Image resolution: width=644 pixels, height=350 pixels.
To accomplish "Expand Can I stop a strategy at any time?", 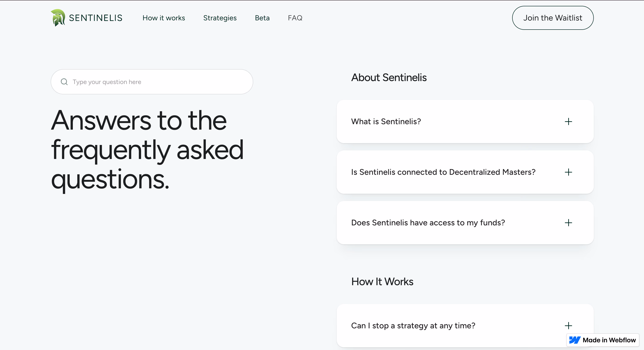I will click(x=465, y=326).
